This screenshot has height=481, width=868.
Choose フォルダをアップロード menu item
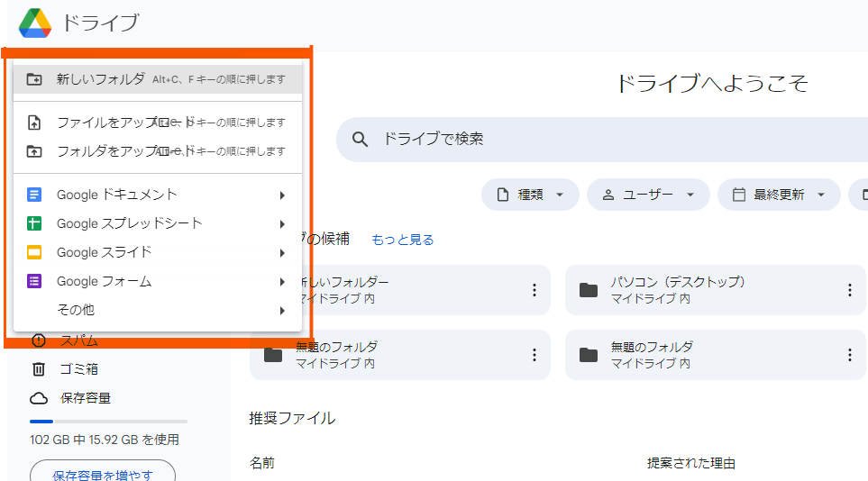tap(158, 151)
